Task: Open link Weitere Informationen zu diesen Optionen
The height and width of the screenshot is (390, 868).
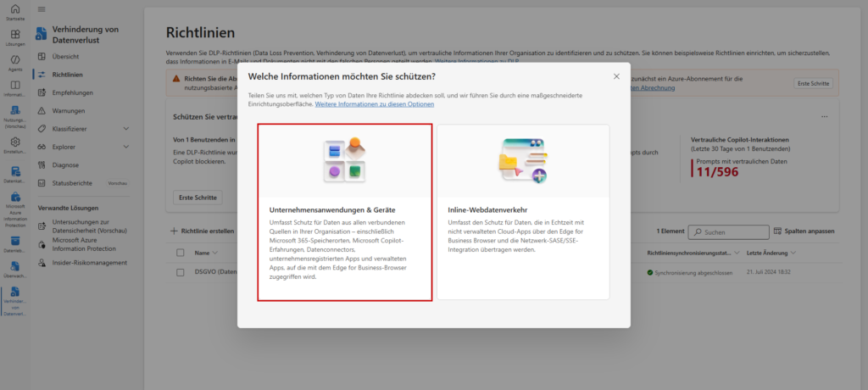Action: 374,104
